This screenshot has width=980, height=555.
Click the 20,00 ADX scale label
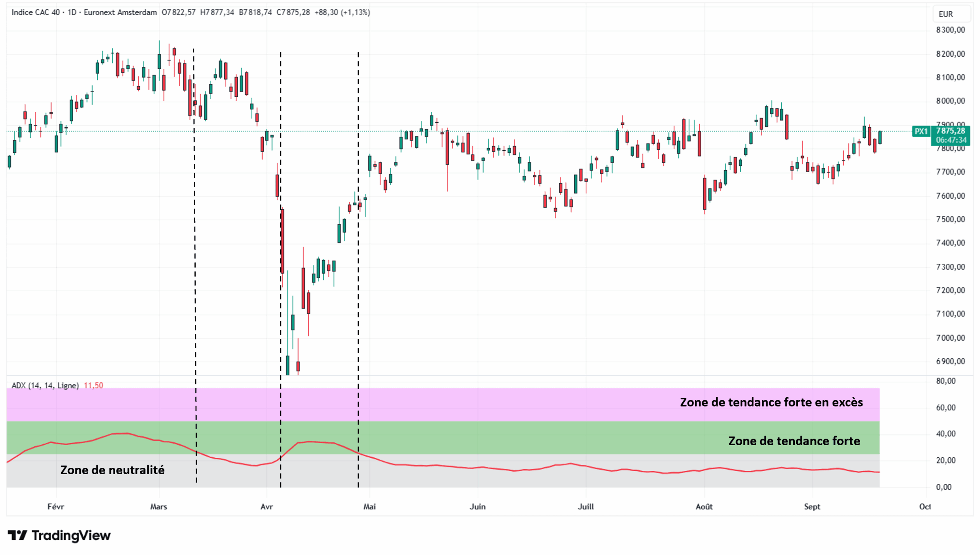point(946,460)
